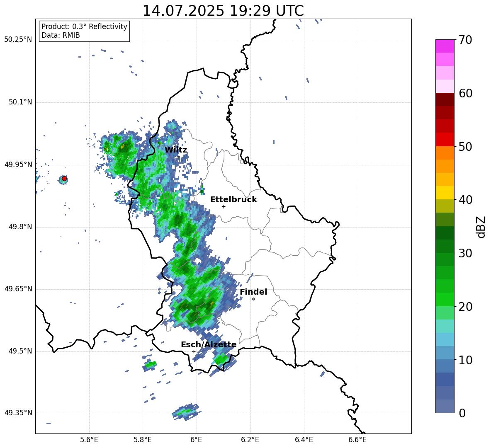The height and width of the screenshot is (448, 491).
Task: Click the colorbar tick value 10
Action: pyautogui.click(x=465, y=360)
